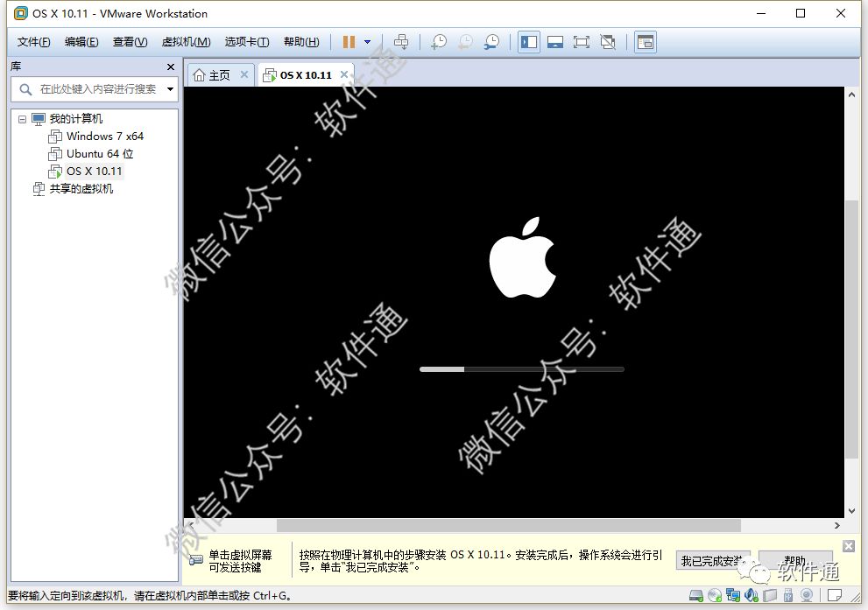
Task: Click the sound card status icon
Action: 752,596
